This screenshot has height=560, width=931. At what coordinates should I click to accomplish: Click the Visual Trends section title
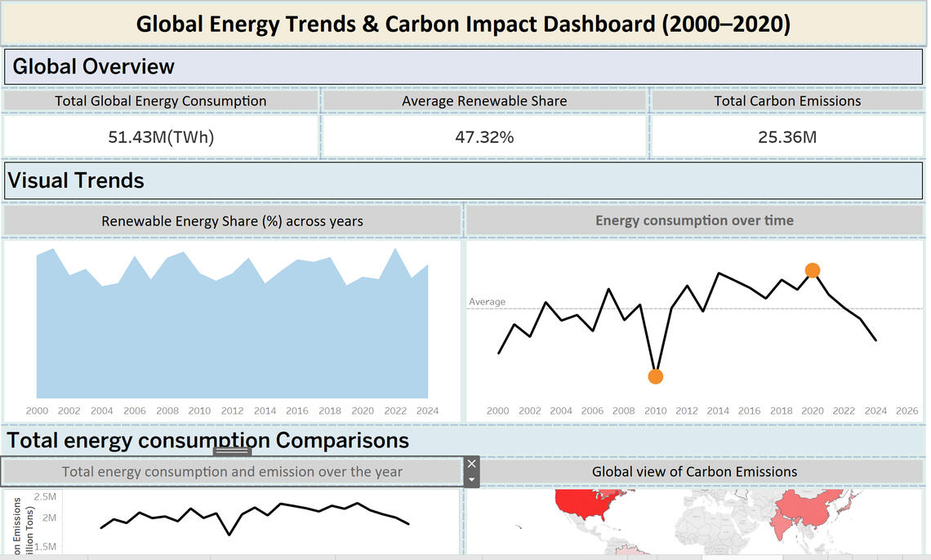coord(76,180)
